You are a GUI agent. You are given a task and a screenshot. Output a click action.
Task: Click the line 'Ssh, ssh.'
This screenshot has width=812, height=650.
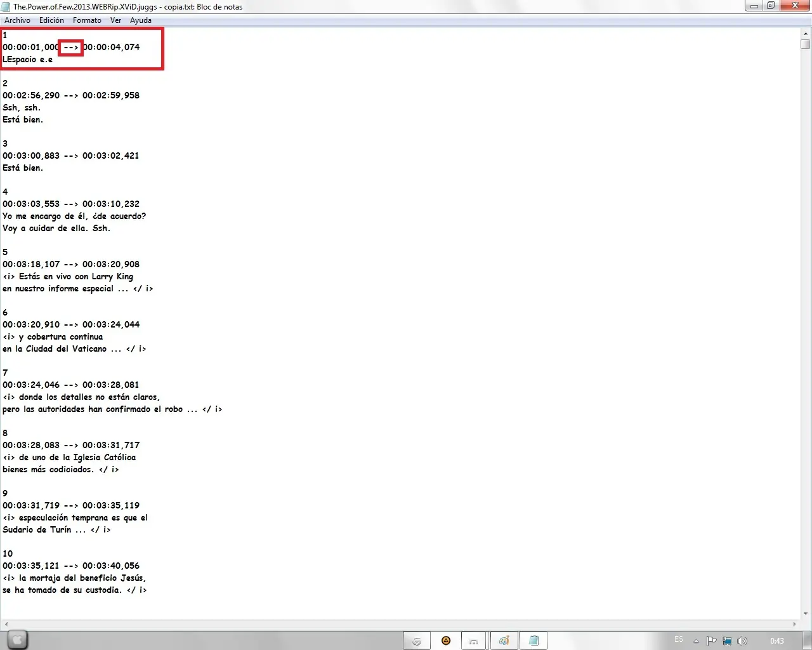(x=22, y=108)
